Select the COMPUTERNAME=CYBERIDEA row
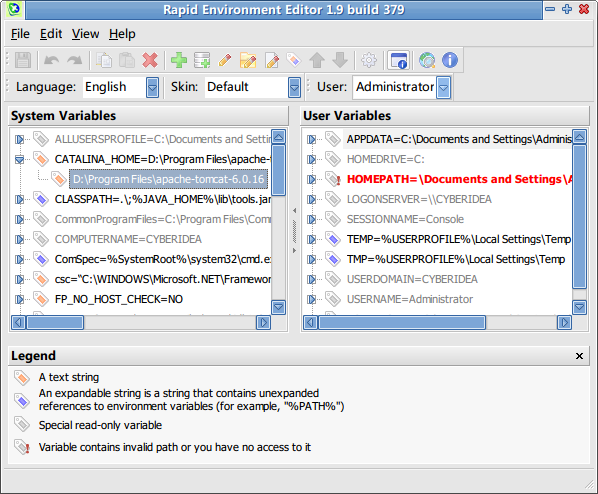 click(x=128, y=239)
